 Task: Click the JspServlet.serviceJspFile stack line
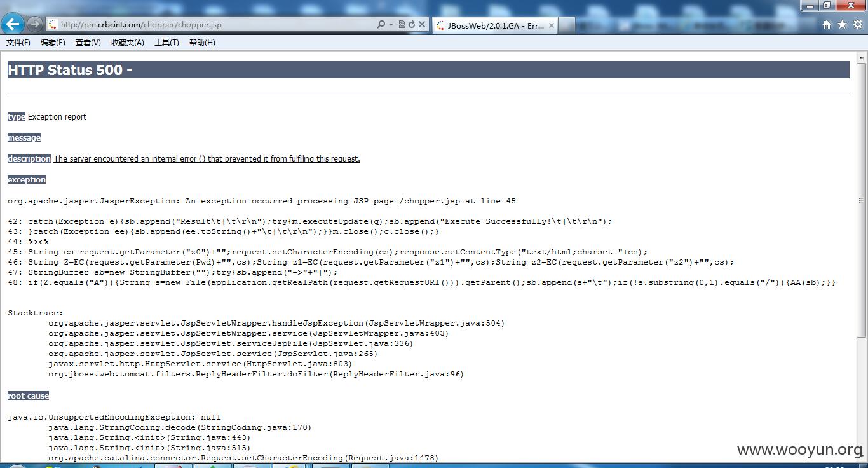(x=231, y=343)
